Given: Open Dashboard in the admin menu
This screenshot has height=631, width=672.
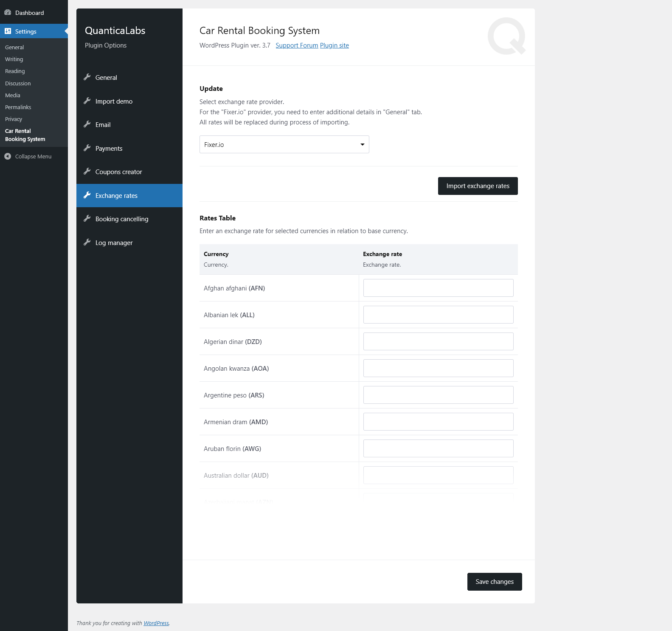Looking at the screenshot, I should point(34,13).
